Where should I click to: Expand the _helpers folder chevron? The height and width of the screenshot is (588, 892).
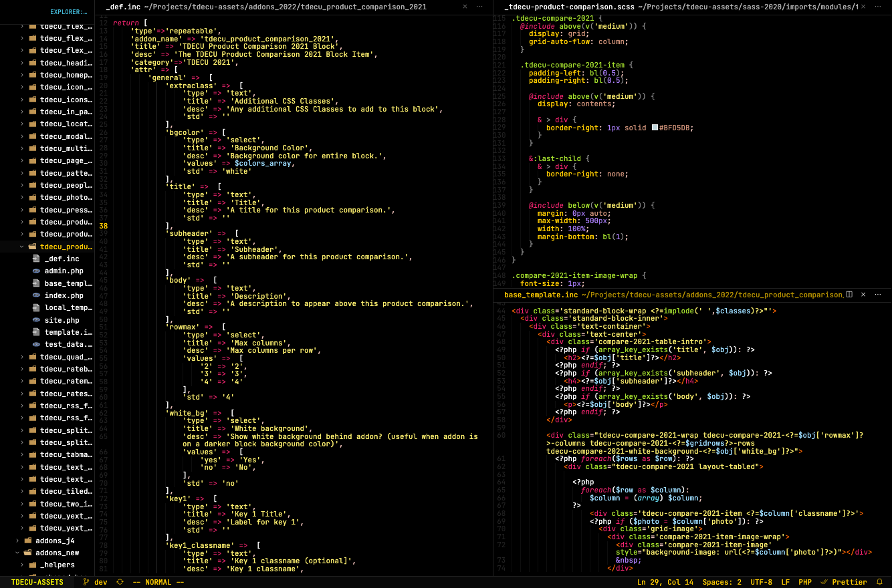pyautogui.click(x=21, y=565)
